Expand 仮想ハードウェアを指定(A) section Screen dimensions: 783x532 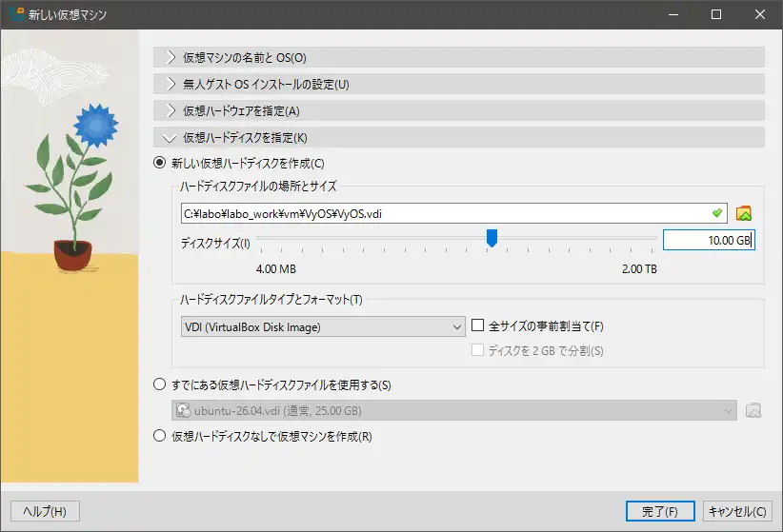[459, 110]
